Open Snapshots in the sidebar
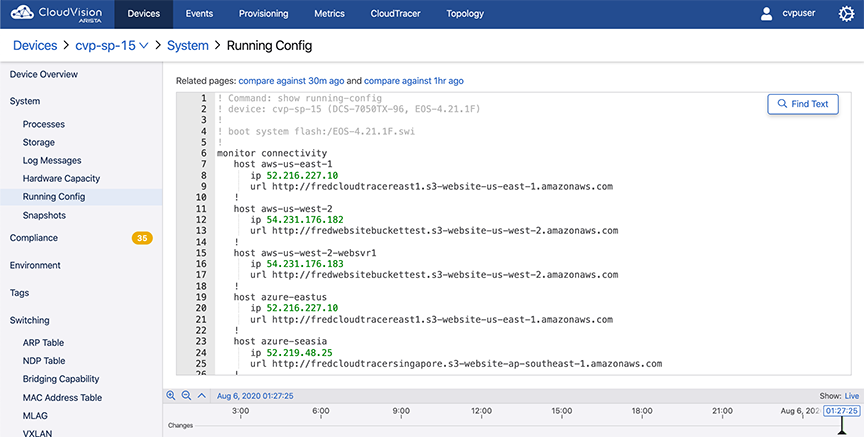 click(x=44, y=215)
